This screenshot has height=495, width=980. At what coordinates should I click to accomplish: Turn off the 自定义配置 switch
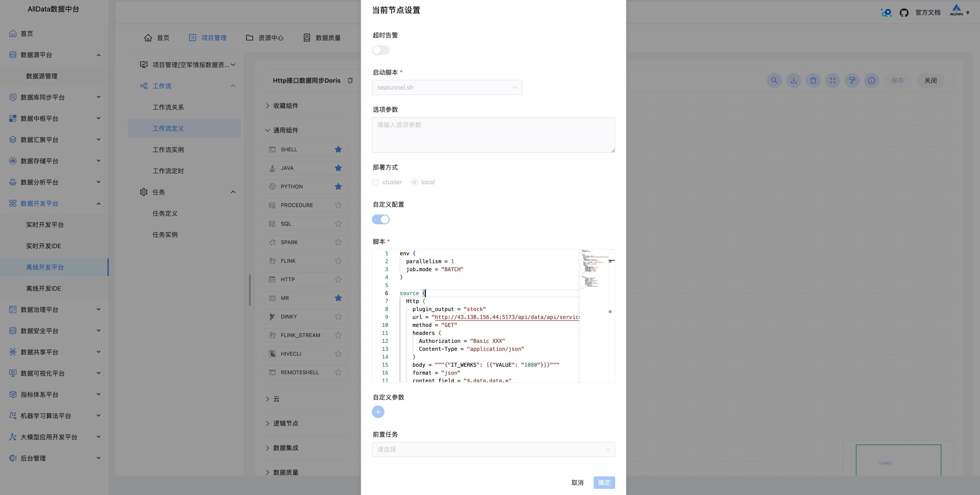(x=380, y=220)
